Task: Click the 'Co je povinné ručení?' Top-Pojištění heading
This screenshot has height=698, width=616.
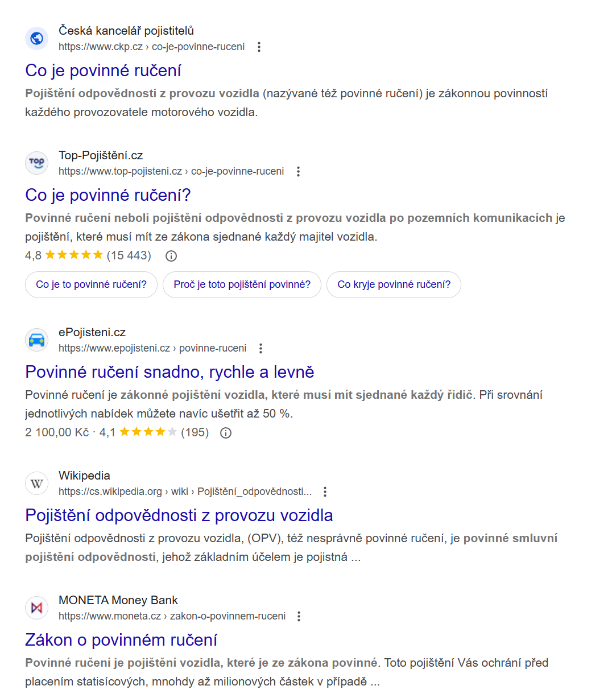Action: pos(108,195)
